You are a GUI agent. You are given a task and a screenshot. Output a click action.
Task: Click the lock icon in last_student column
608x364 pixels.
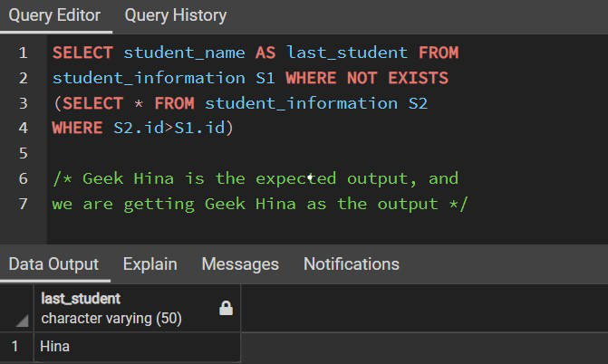point(226,309)
